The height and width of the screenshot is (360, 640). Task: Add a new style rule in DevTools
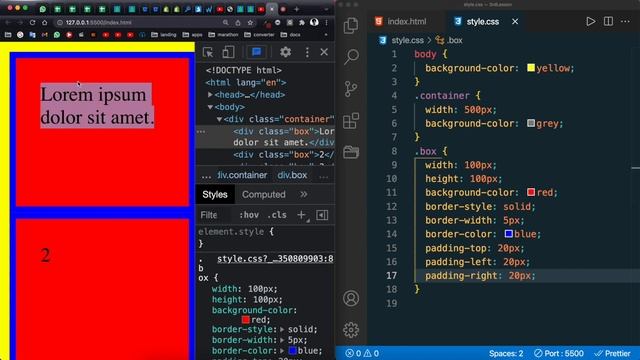click(x=301, y=215)
